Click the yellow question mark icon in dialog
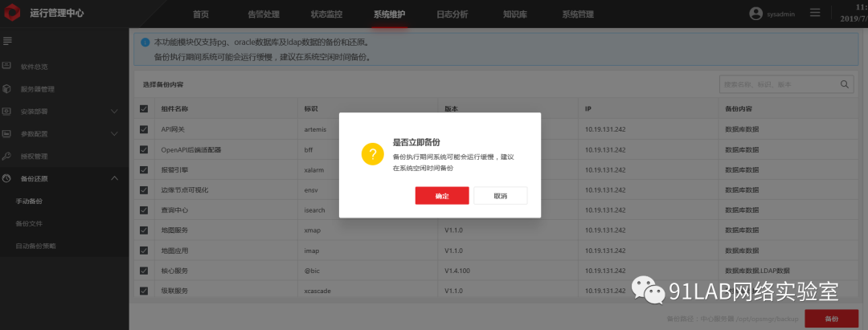 coord(373,153)
